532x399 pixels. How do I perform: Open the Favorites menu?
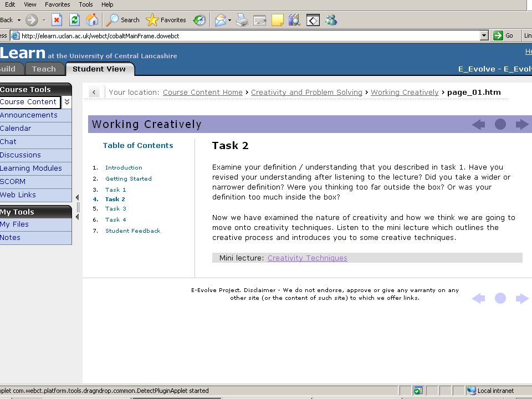click(57, 4)
